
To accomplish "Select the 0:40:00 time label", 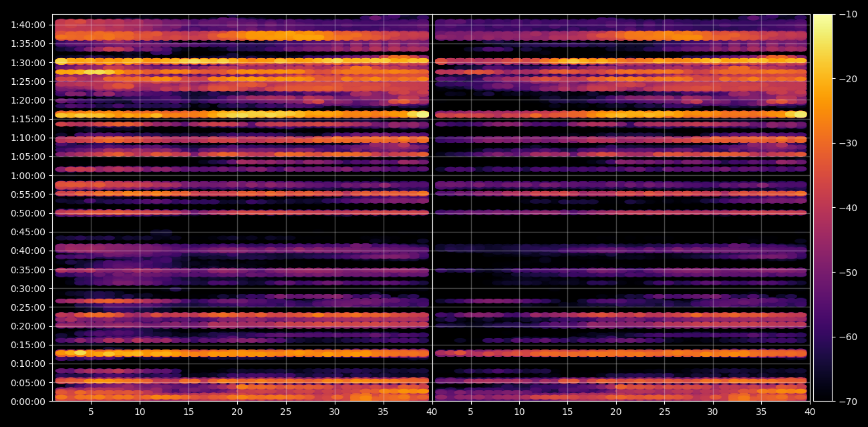I will tap(28, 251).
